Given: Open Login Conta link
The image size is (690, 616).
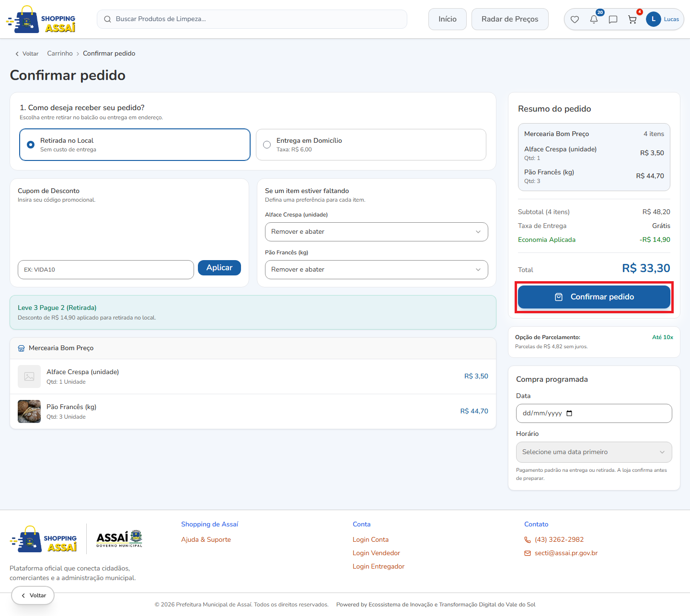Looking at the screenshot, I should tap(371, 540).
